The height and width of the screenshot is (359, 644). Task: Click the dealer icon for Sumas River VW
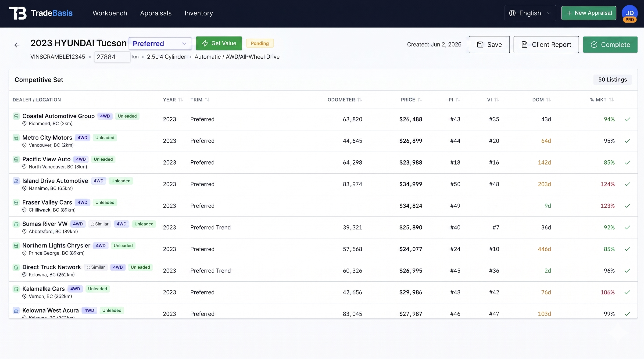tap(16, 224)
